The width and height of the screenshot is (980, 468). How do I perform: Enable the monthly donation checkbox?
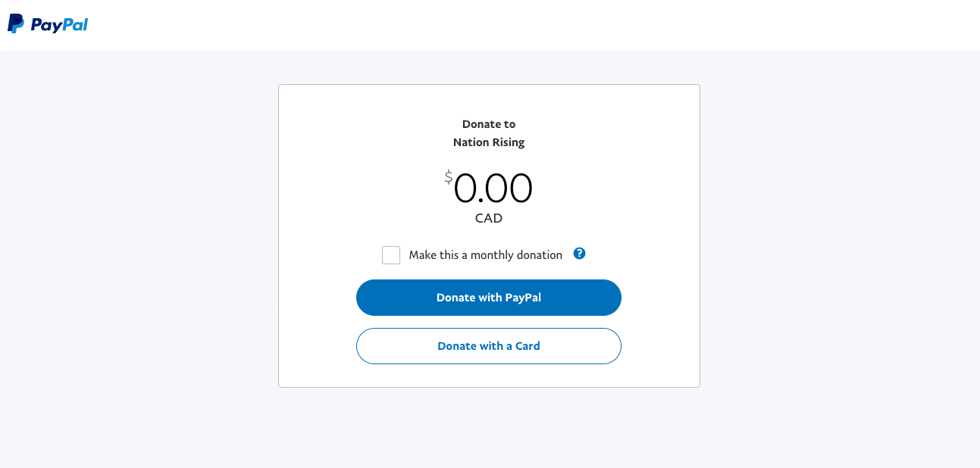click(391, 255)
